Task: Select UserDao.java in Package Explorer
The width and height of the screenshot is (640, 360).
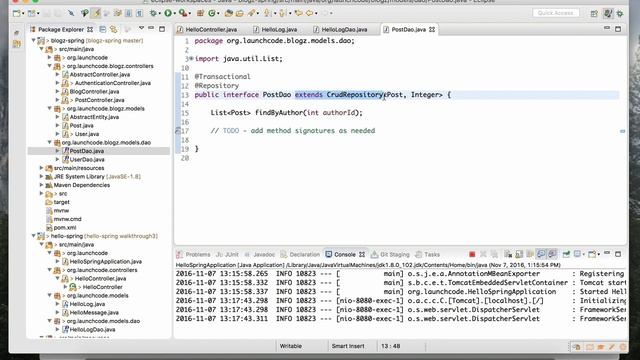Action: click(87, 159)
